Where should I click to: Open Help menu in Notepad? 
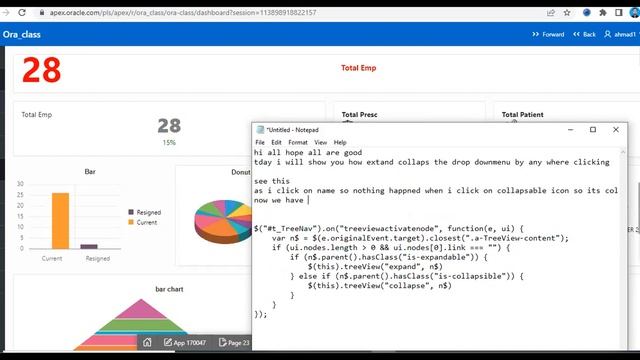[x=340, y=142]
